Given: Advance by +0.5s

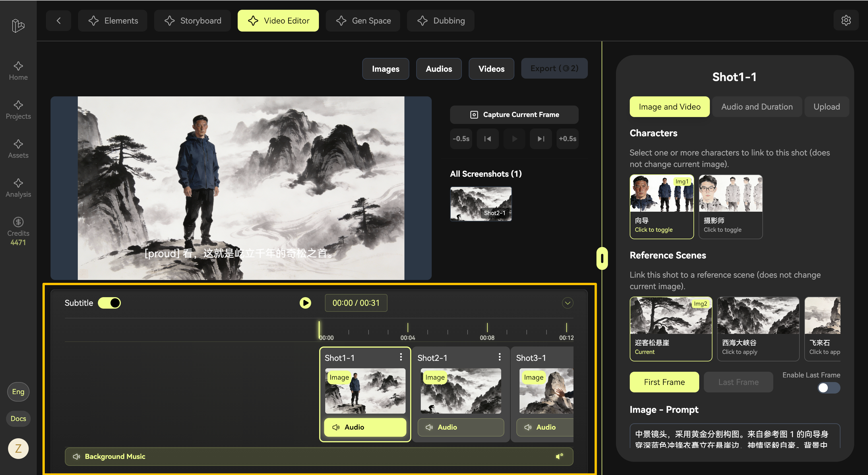Looking at the screenshot, I should click(567, 139).
